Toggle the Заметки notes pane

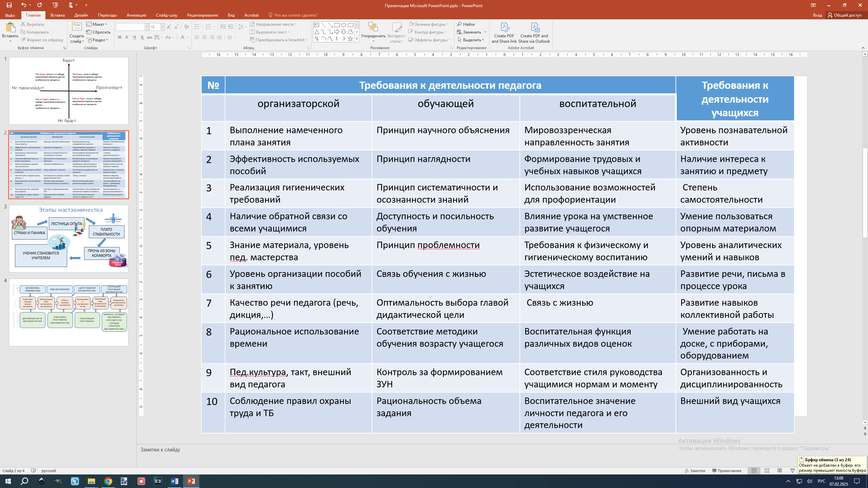point(695,471)
